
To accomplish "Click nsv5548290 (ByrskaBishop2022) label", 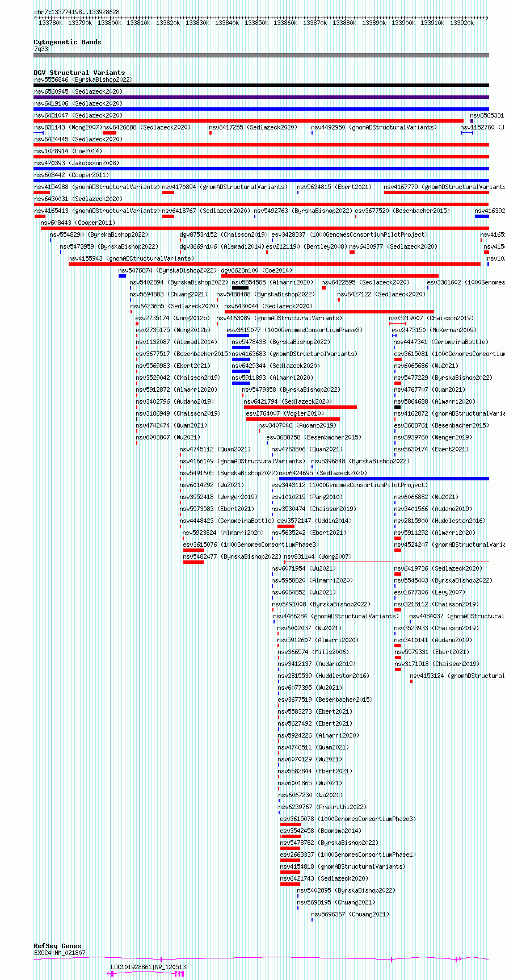I will click(x=99, y=234).
